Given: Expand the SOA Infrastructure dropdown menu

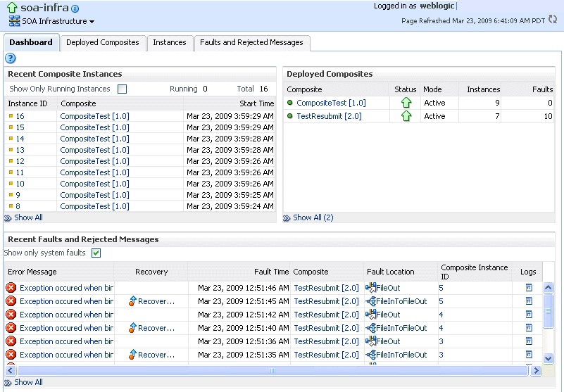Looking at the screenshot, I should (x=92, y=22).
